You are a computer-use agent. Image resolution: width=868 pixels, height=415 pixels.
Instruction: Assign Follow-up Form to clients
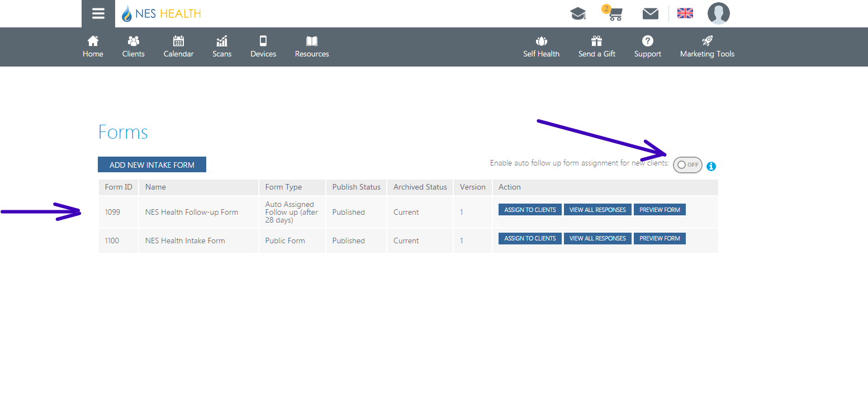(x=530, y=210)
